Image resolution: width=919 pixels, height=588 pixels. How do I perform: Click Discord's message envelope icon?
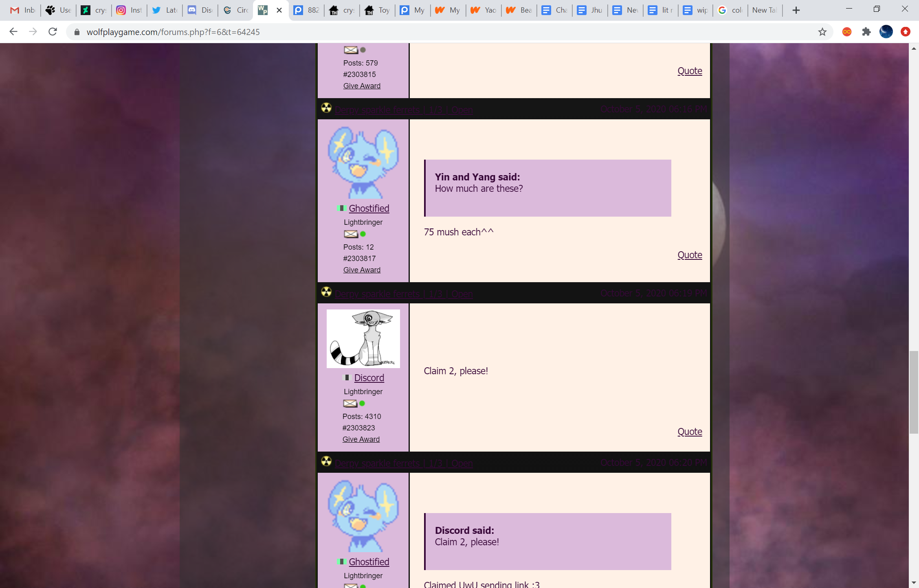tap(350, 404)
